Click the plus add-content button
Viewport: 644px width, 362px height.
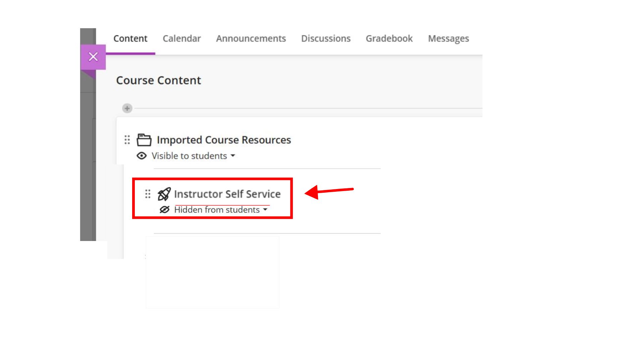127,108
